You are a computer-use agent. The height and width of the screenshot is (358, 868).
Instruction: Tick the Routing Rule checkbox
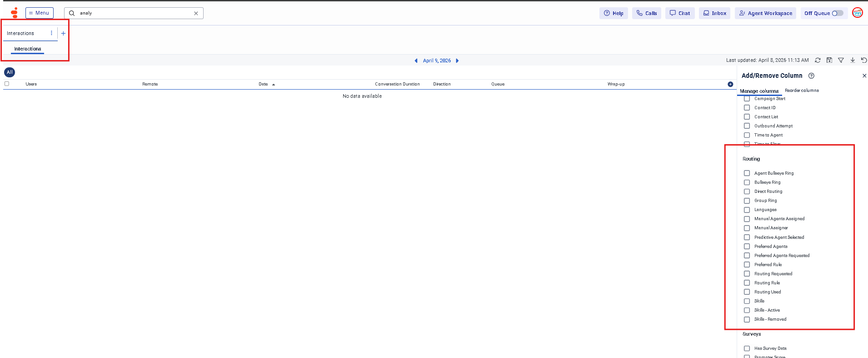pyautogui.click(x=747, y=283)
